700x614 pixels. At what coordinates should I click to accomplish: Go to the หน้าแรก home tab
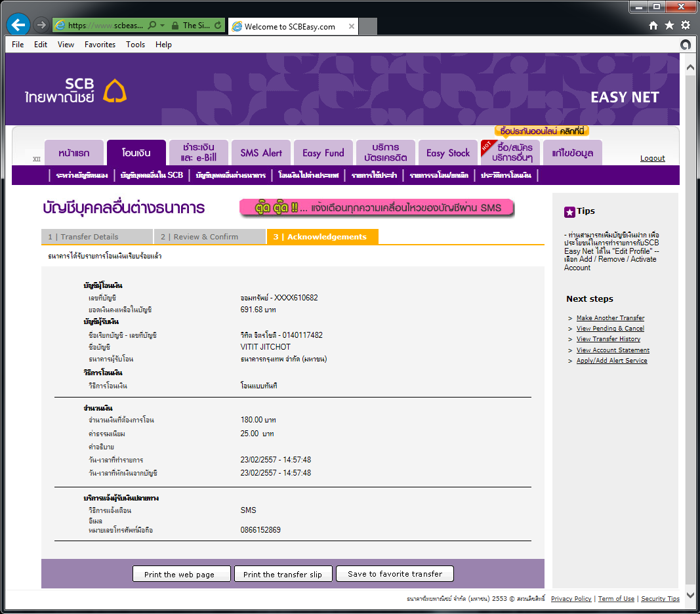(74, 153)
